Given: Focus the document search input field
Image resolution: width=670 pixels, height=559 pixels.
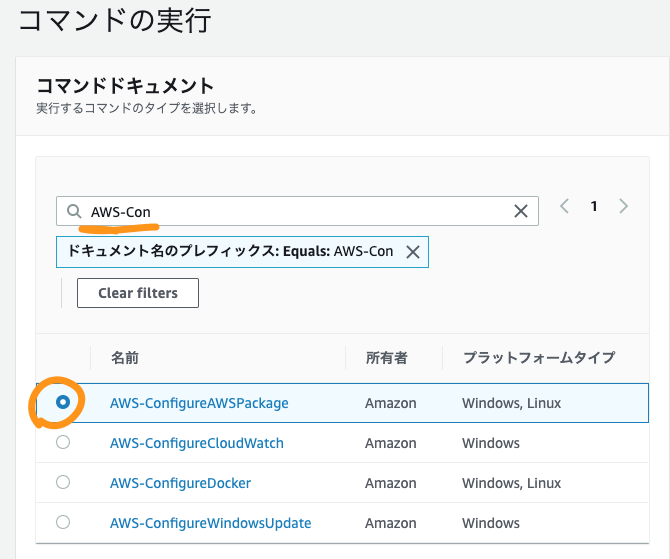Looking at the screenshot, I should tap(297, 211).
